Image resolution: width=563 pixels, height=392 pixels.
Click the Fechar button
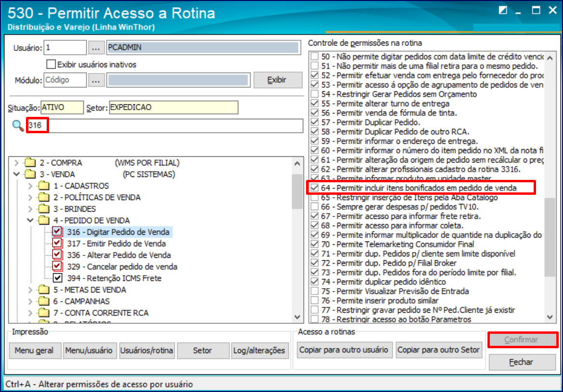(x=522, y=362)
